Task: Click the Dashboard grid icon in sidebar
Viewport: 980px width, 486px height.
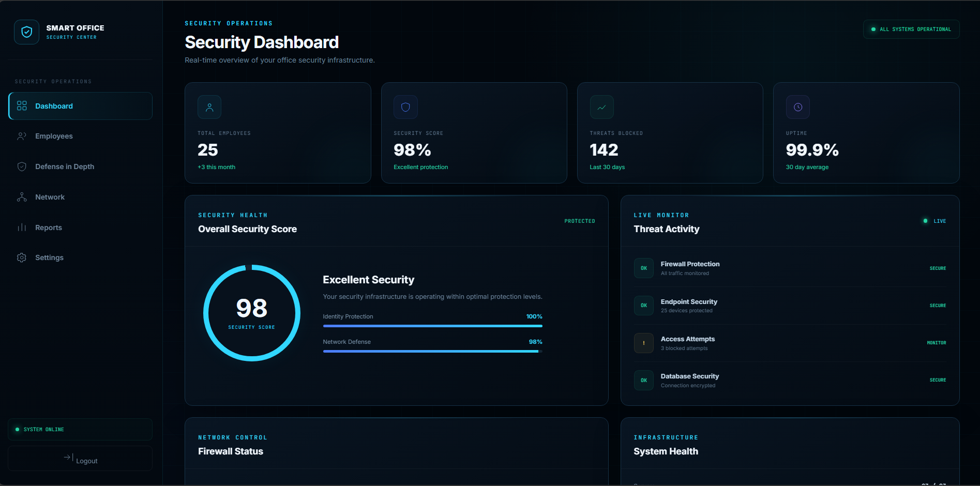Action: 22,106
